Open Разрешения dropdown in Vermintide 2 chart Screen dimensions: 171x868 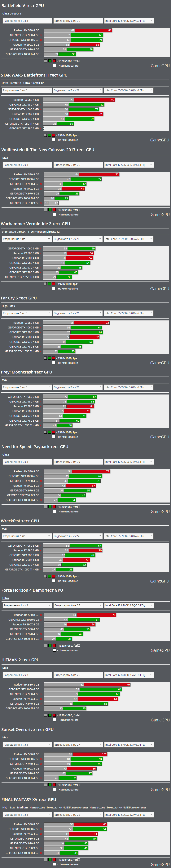[x=26, y=239]
